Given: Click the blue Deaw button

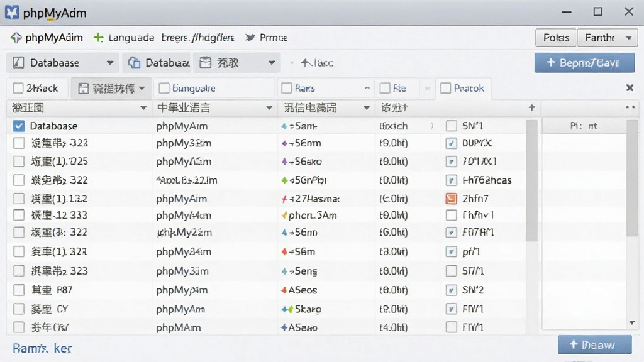Looking at the screenshot, I should [595, 345].
